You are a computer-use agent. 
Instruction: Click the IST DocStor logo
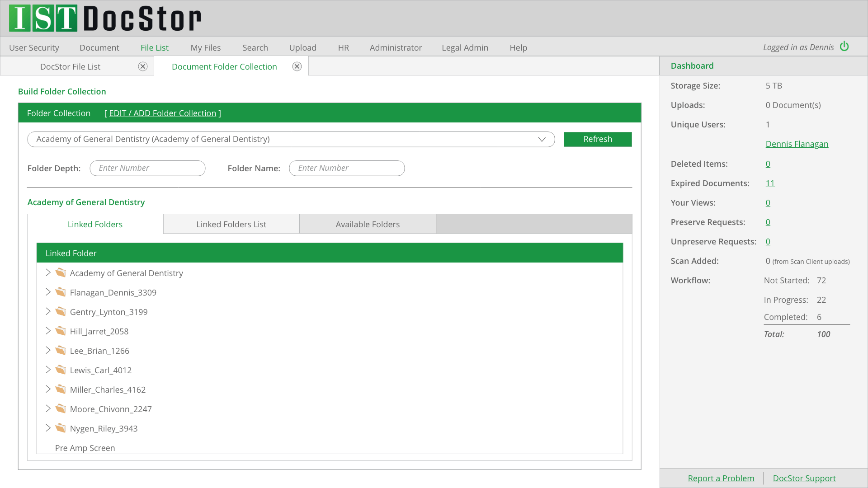click(105, 18)
